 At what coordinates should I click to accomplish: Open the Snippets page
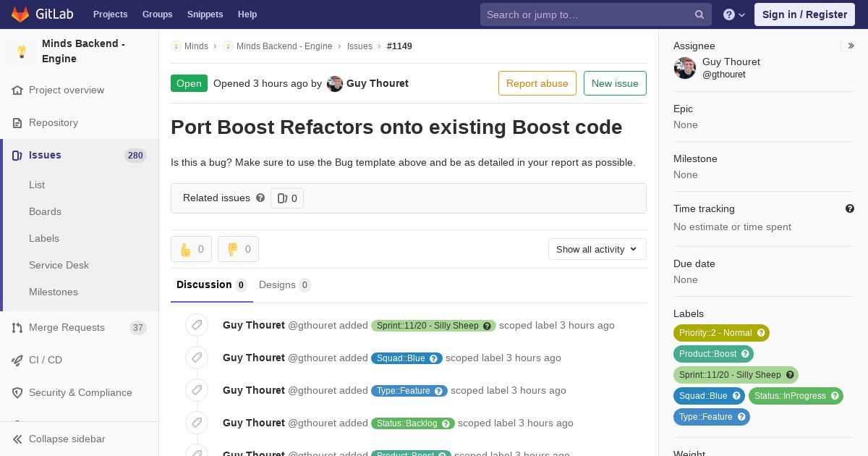pyautogui.click(x=205, y=14)
